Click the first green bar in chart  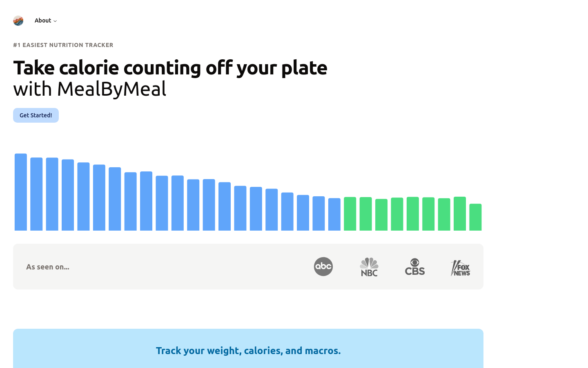pos(350,214)
